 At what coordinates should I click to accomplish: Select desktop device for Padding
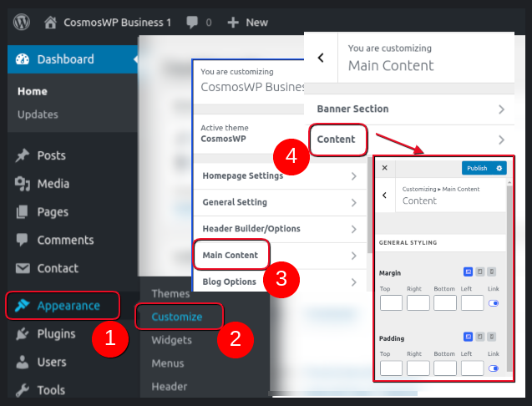(x=469, y=337)
